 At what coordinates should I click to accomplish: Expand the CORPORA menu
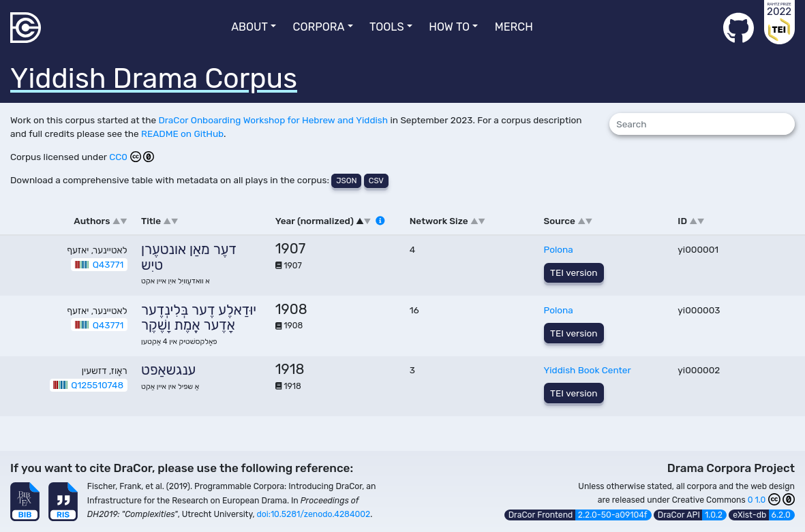[322, 27]
